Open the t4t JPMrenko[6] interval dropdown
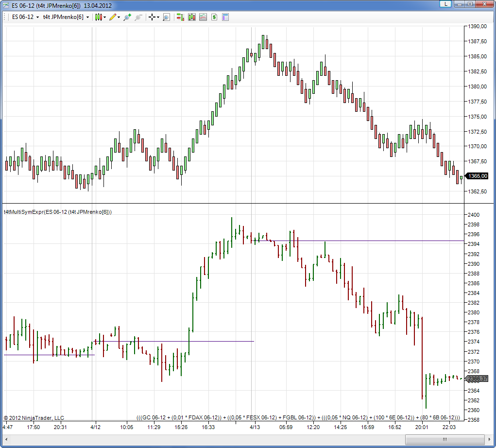Viewport: 496px width, 448px height. tap(66, 17)
